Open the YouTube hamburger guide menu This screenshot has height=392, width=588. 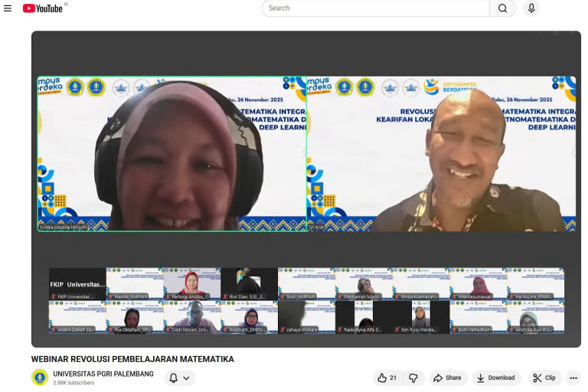pos(8,8)
